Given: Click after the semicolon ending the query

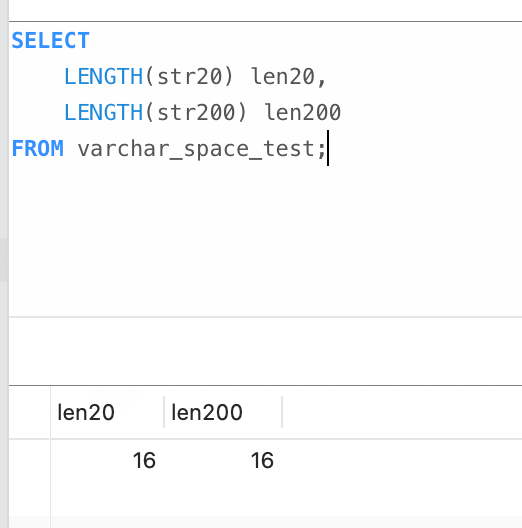Looking at the screenshot, I should pyautogui.click(x=328, y=148).
